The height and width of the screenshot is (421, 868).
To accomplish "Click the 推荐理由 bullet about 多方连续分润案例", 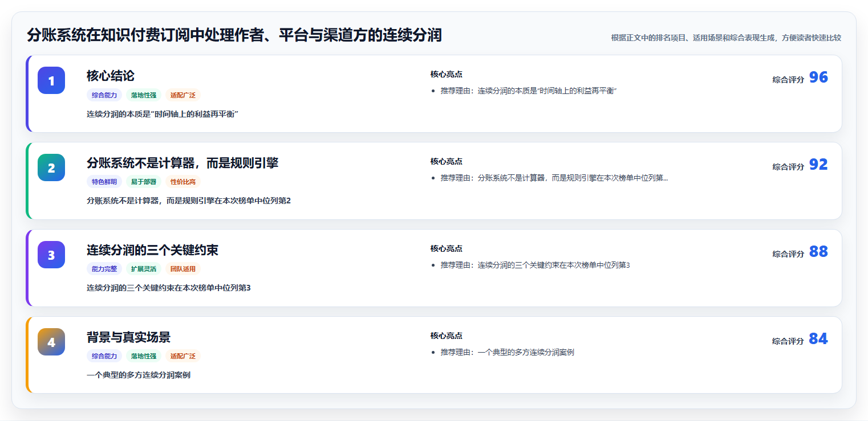I will pos(508,352).
